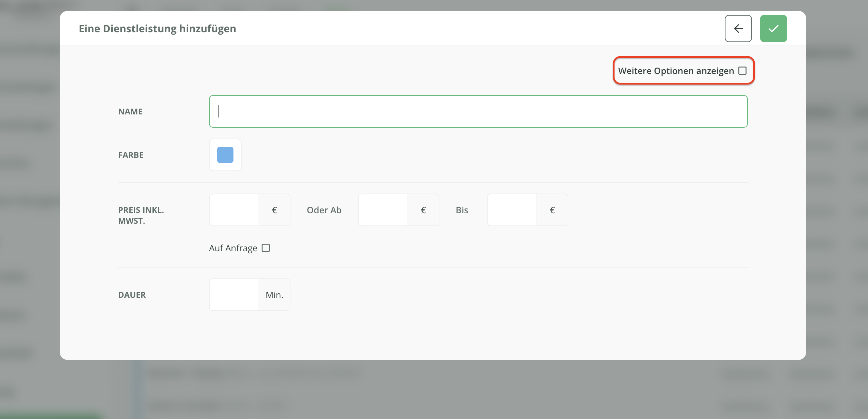Enable the Weitere Optionen anzeigen checkbox
Screen dimensions: 868x419
click(742, 71)
